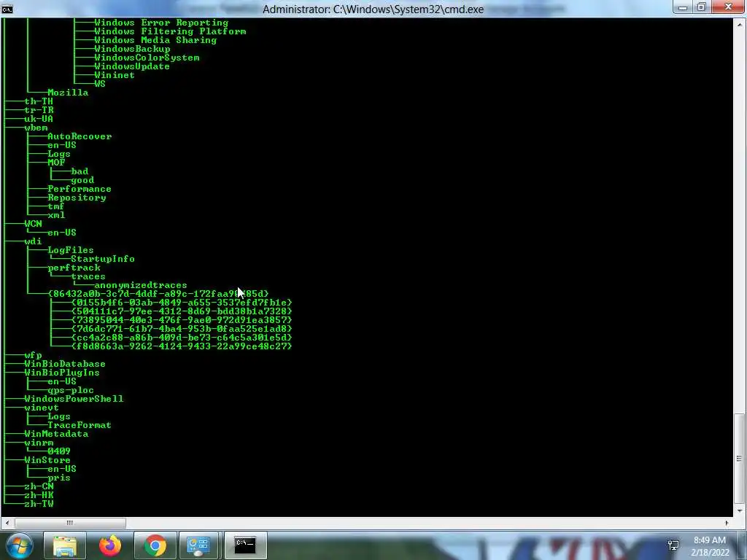Viewport: 747px width, 560px height.
Task: Click the 'WinBioPlugIns' folder line
Action: 62,373
